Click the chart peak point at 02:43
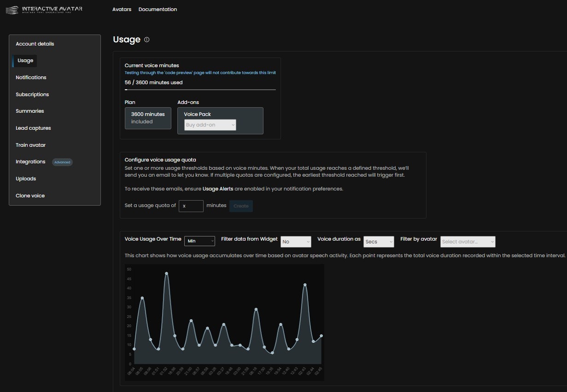Image resolution: width=567 pixels, height=392 pixels. point(305,285)
